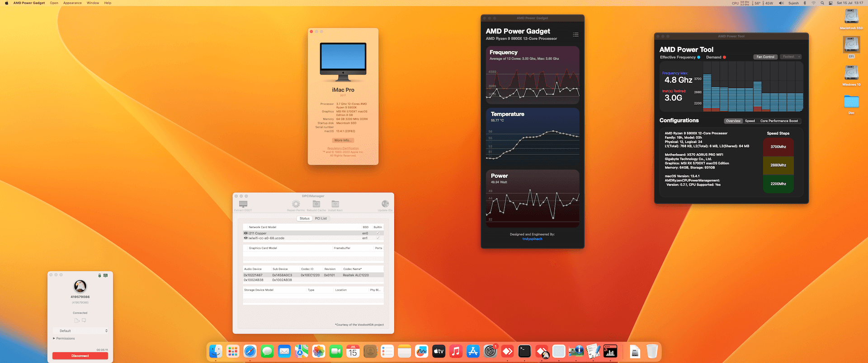This screenshot has height=363, width=868.
Task: Select Core Performance Boost tab
Action: pyautogui.click(x=779, y=121)
